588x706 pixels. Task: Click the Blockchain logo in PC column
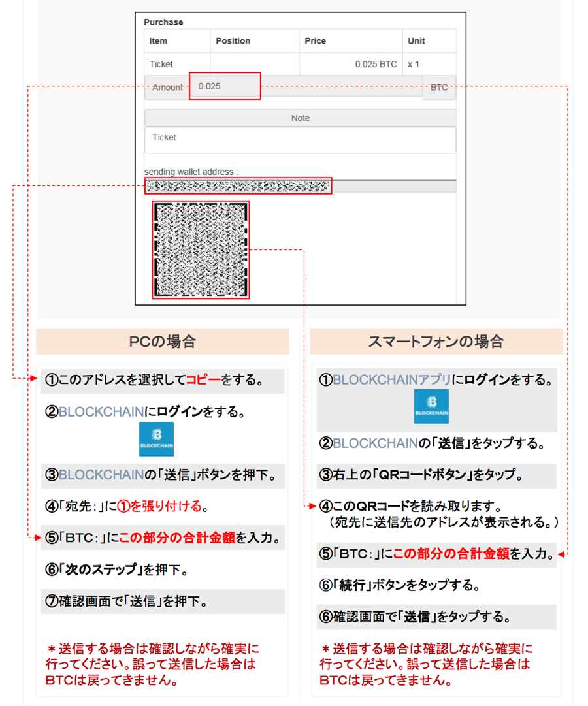(x=156, y=439)
